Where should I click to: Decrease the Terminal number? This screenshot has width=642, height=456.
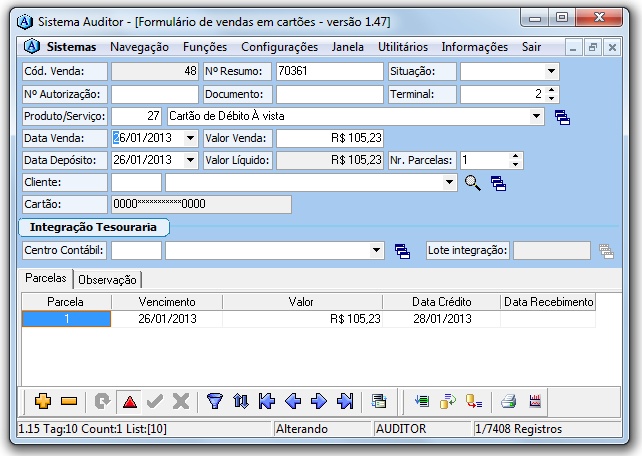click(552, 98)
